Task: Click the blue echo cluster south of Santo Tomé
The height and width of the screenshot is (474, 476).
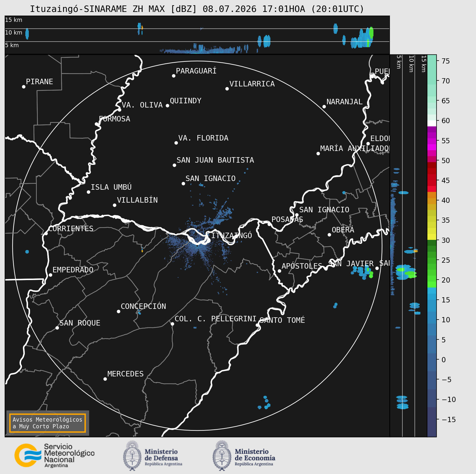Action: click(x=265, y=403)
